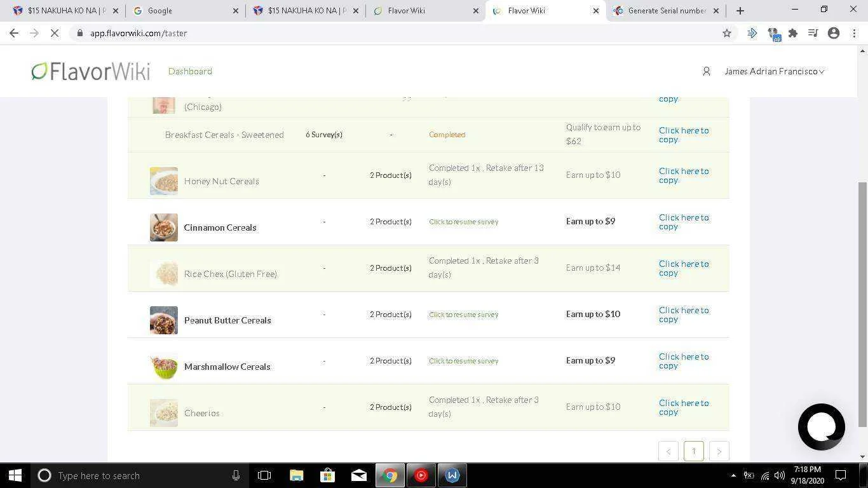Copy link for Breakfast Cereals - Sweetened row
The height and width of the screenshot is (488, 868).
coord(684,135)
